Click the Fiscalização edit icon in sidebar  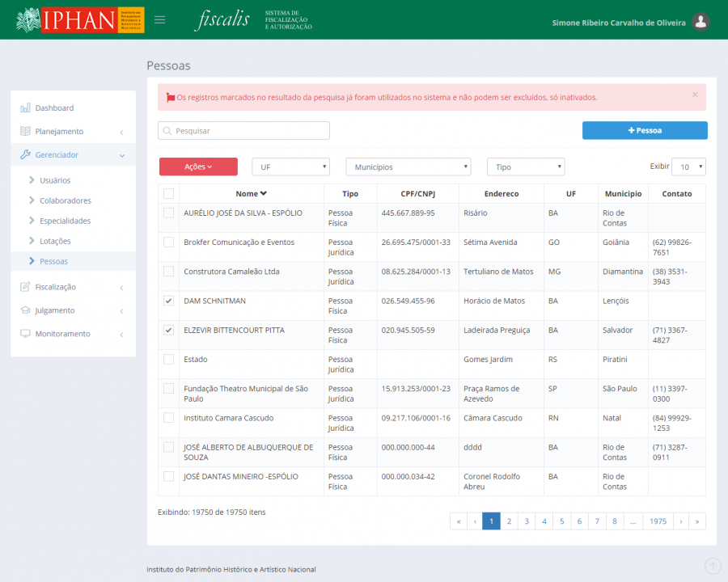[25, 287]
